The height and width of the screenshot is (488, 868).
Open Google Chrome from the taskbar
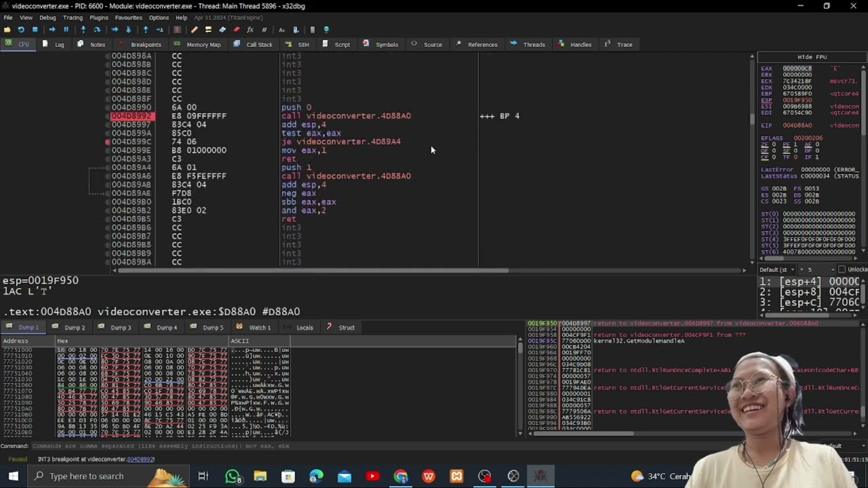401,476
